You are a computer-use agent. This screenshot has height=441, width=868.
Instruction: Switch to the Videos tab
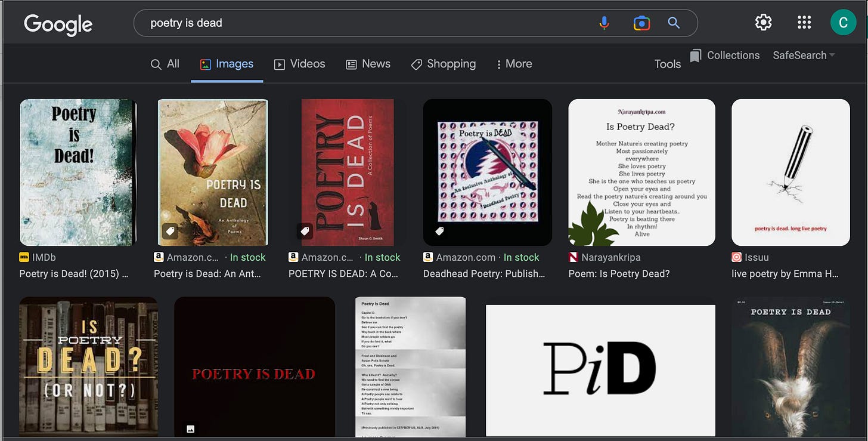(299, 64)
